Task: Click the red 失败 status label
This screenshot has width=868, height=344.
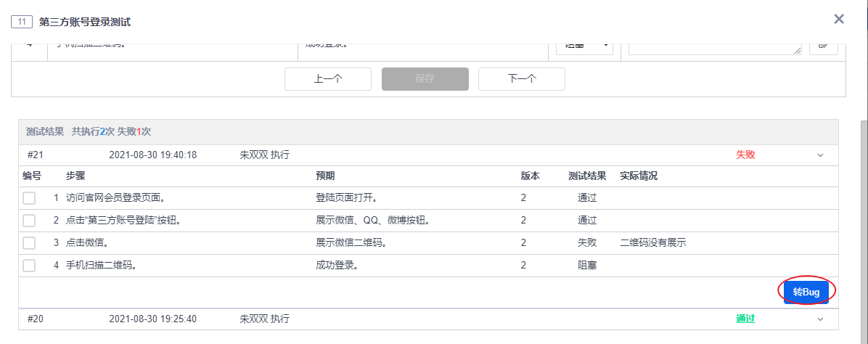Action: coord(745,155)
